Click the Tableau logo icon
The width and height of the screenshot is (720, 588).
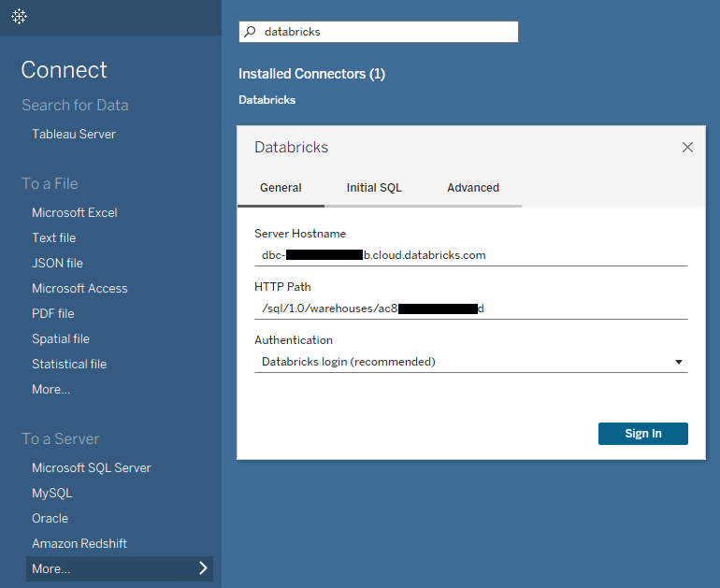(x=19, y=17)
